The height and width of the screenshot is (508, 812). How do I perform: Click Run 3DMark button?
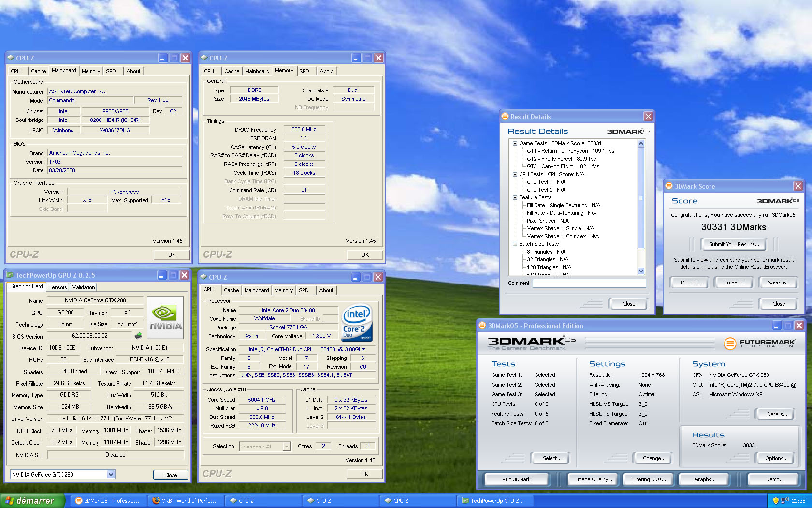(x=516, y=479)
